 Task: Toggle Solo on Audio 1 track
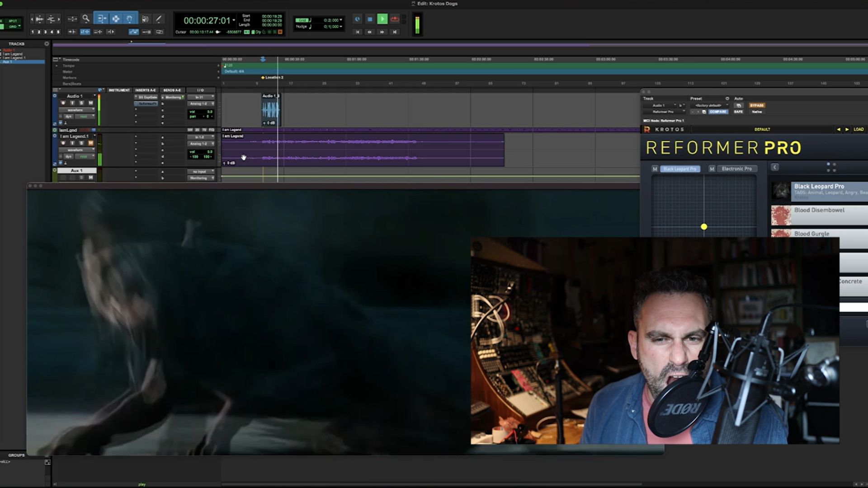pyautogui.click(x=81, y=103)
